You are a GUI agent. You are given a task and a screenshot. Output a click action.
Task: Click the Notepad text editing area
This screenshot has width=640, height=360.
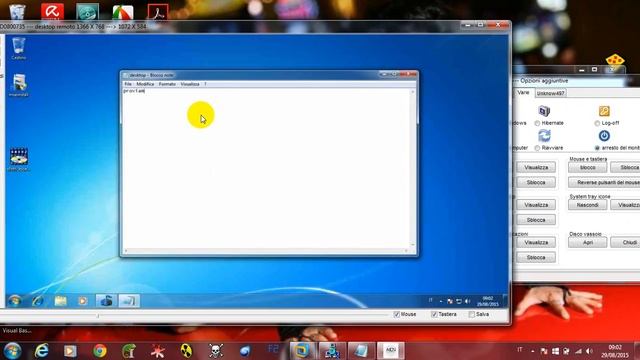pos(266,167)
